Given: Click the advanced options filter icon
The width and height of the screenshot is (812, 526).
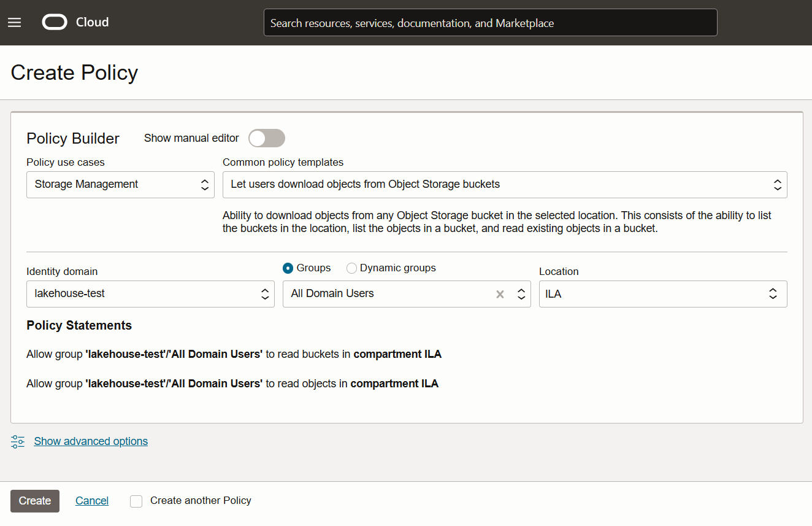Looking at the screenshot, I should pyautogui.click(x=17, y=441).
